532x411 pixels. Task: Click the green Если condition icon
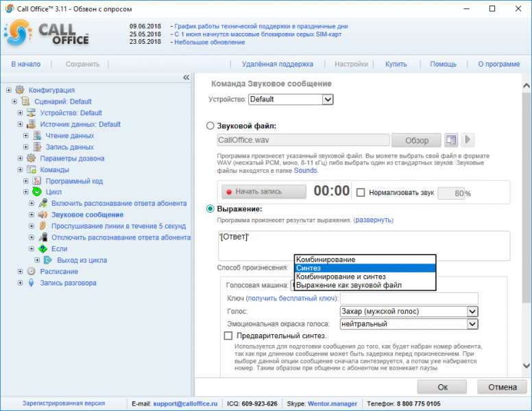pos(43,248)
